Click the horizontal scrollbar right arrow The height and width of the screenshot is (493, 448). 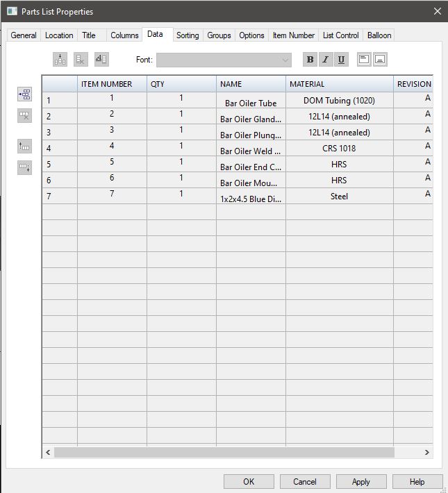click(427, 452)
